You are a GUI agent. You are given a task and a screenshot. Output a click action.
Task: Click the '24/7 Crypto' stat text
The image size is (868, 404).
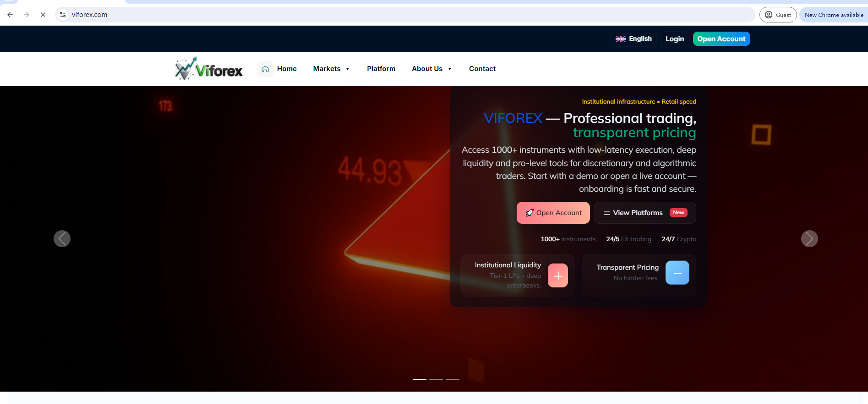pyautogui.click(x=679, y=239)
